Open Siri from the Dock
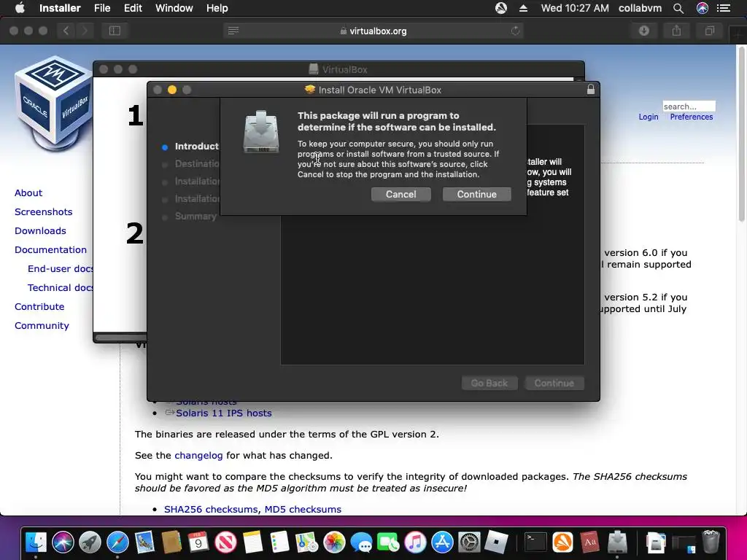 (x=63, y=542)
